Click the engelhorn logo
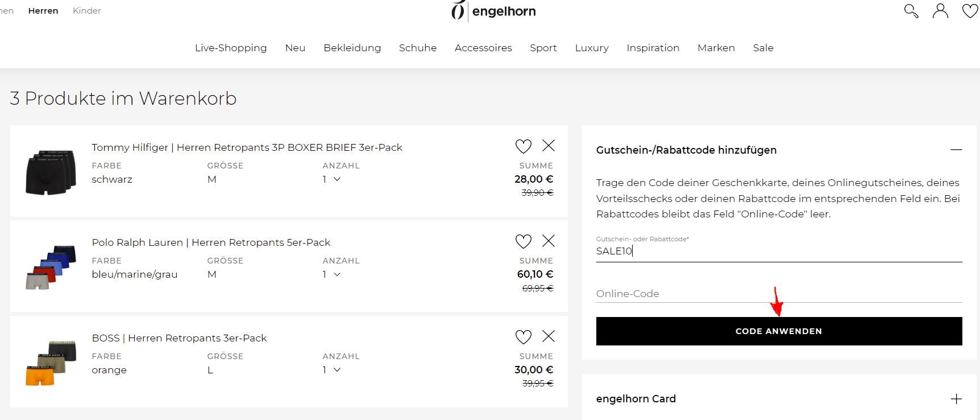 [x=494, y=11]
